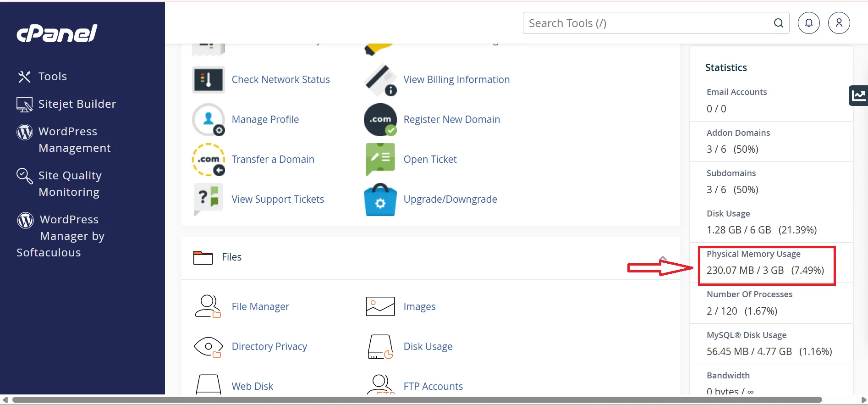The image size is (868, 405).
Task: Open the statistics chart side tab
Action: tap(858, 95)
